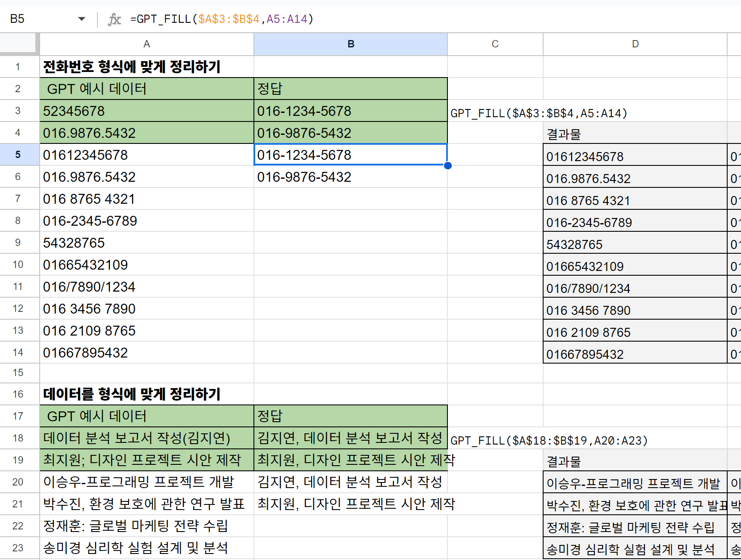Click title cell '데이터를 형식에 맞게 정리하기'
741x560 pixels.
point(147,394)
